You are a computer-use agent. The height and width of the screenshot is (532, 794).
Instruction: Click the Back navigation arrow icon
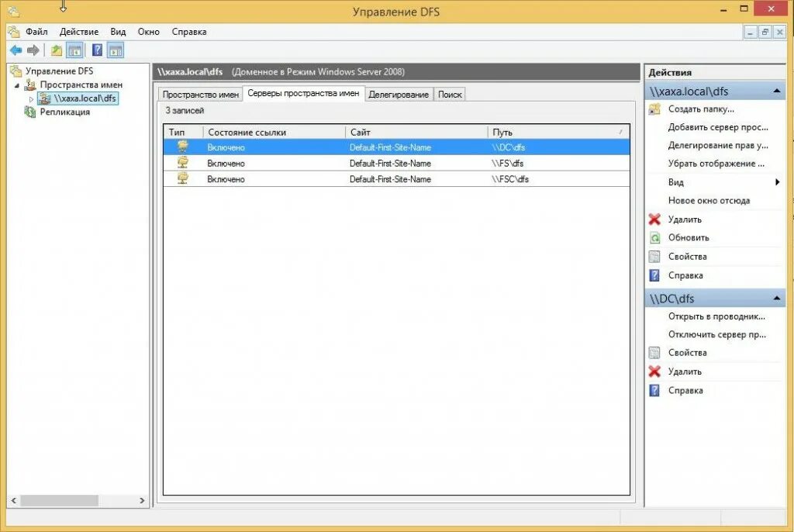click(x=15, y=50)
